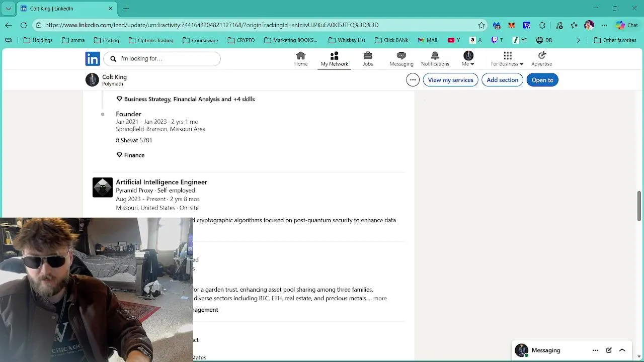Open the DR globe bookmark
The image size is (644, 362).
pyautogui.click(x=544, y=40)
